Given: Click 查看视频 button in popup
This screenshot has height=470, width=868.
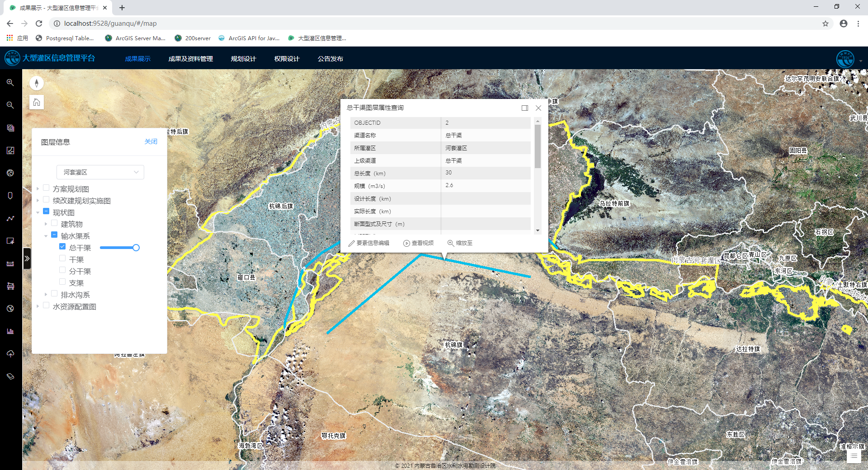Looking at the screenshot, I should (419, 243).
